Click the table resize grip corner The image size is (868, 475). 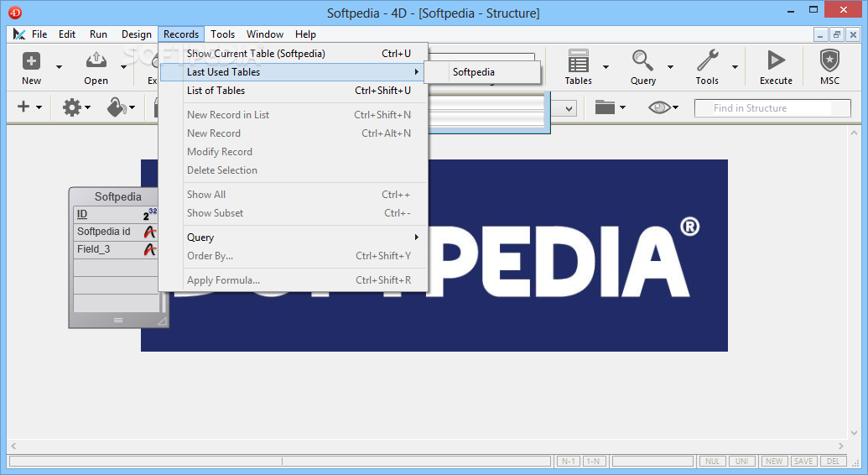click(162, 321)
